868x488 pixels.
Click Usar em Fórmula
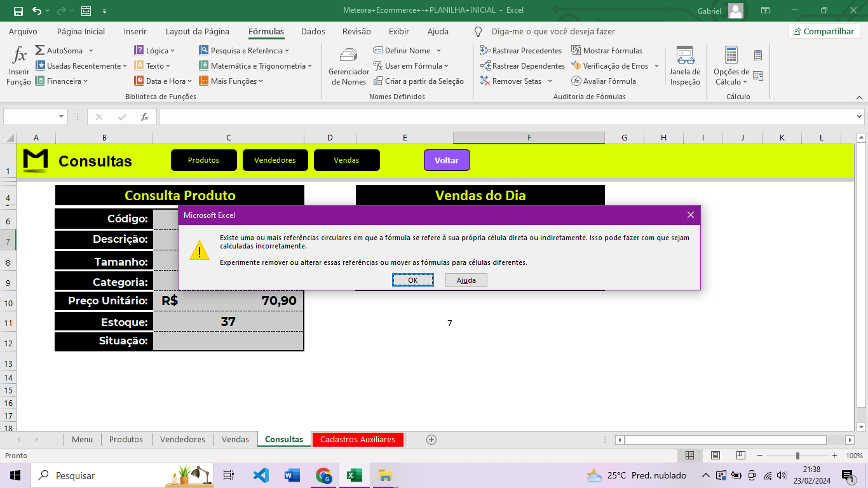410,66
